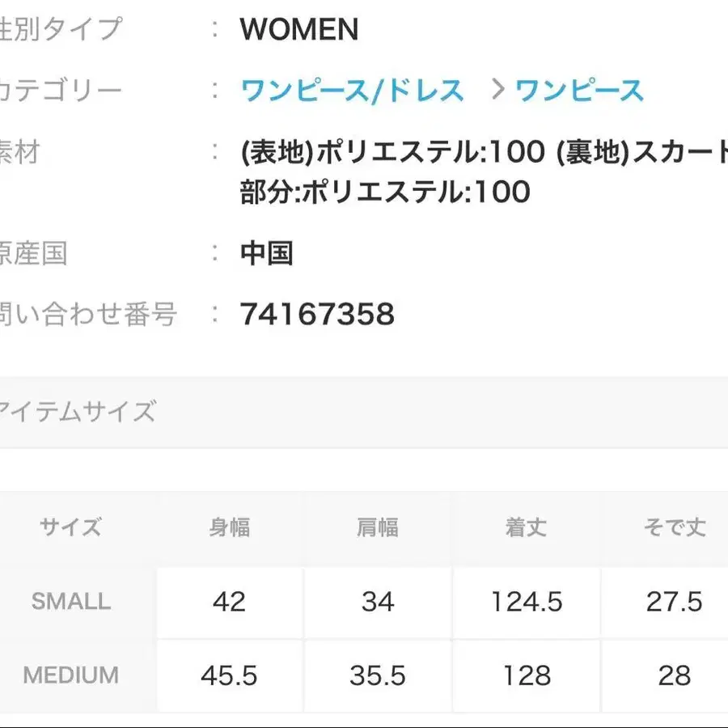This screenshot has width=728, height=728.
Task: Open the ワンピース subcategory link
Action: coord(578,91)
